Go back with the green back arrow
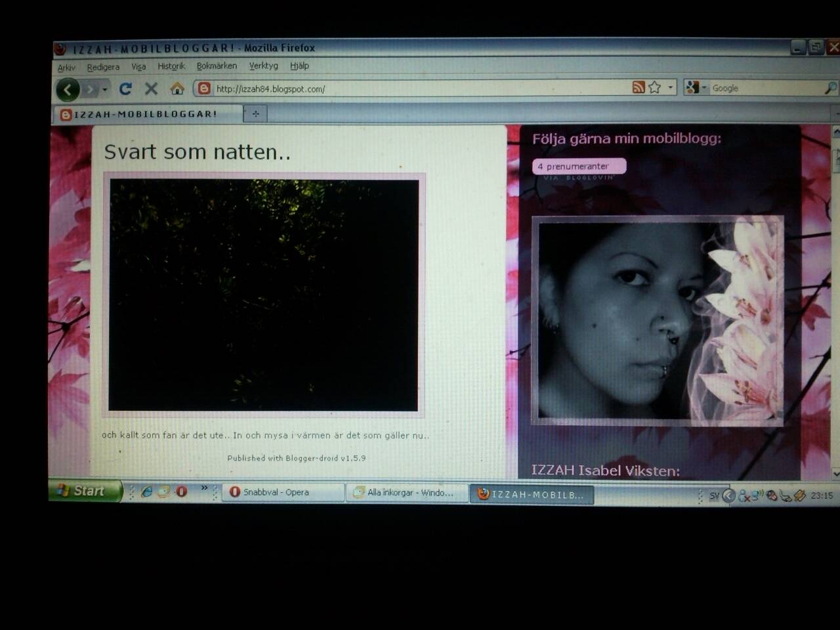The height and width of the screenshot is (630, 840). 68,89
